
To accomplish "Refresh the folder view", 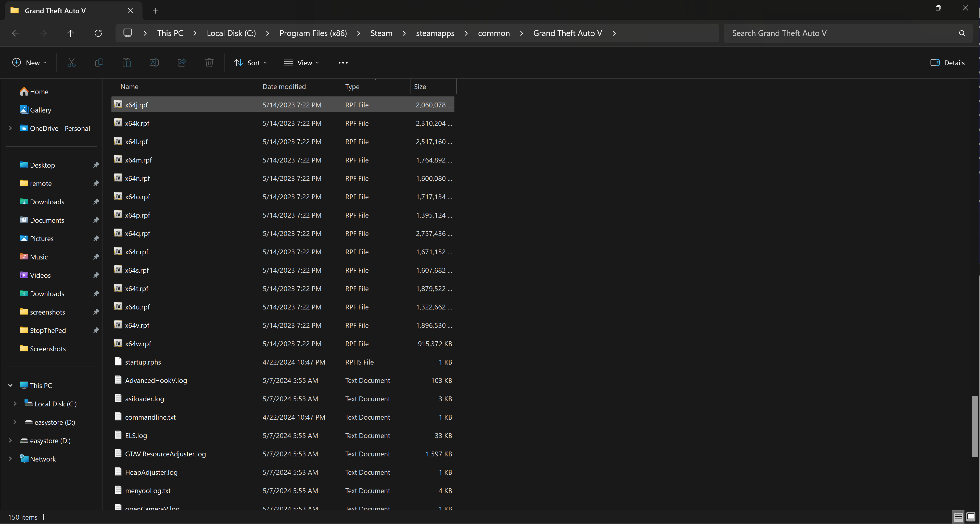I will pos(98,33).
